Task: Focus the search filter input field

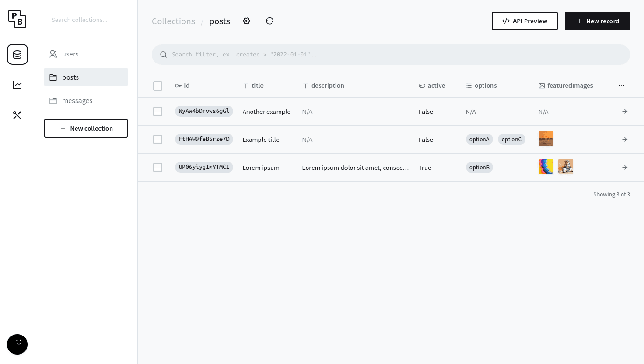Action: pos(391,55)
